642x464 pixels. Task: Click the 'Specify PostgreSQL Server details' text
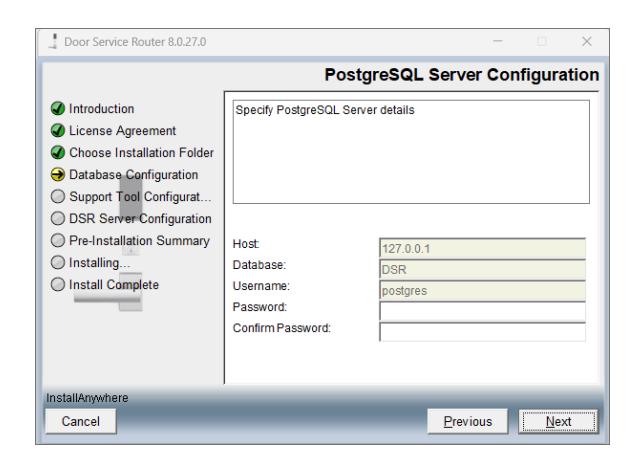(x=325, y=110)
